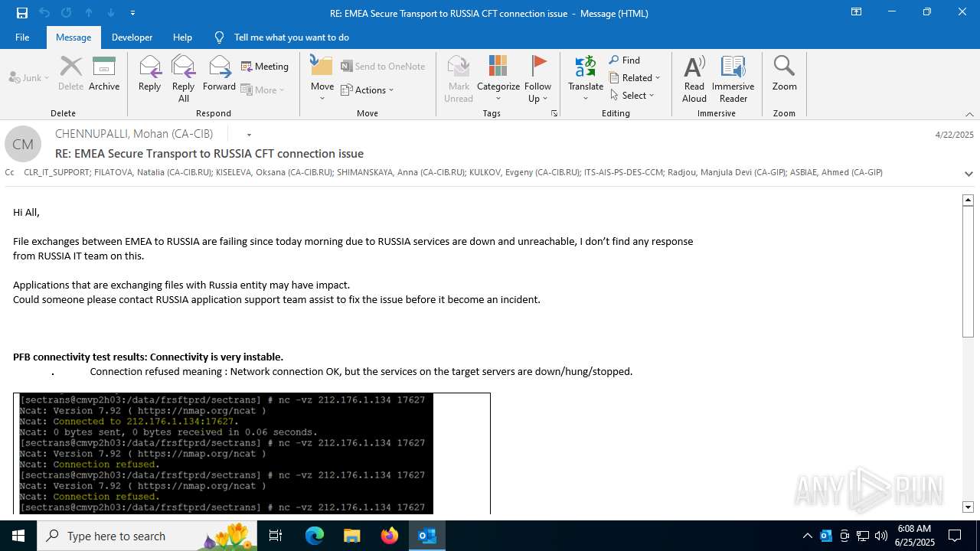
Task: Launch Microsoft Edge from taskbar
Action: click(315, 536)
